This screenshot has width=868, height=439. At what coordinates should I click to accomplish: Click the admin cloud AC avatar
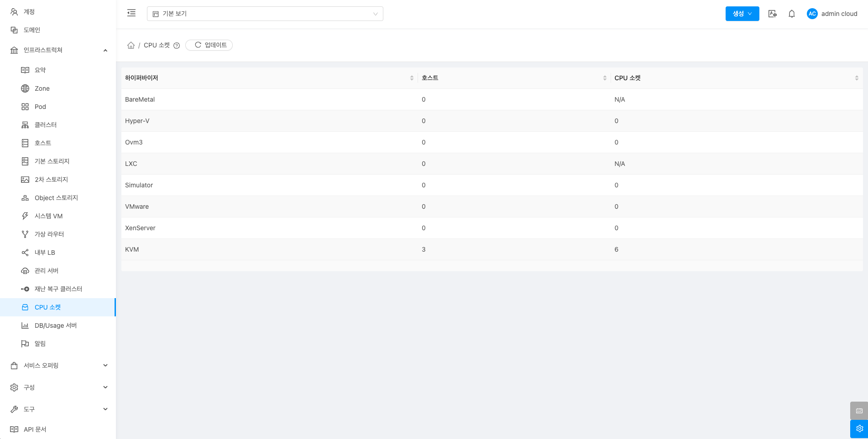coord(812,14)
